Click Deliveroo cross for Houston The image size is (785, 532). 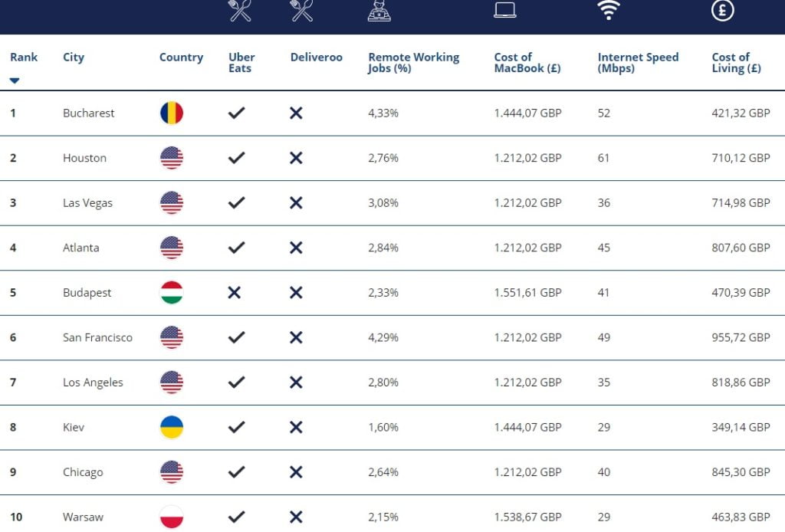pos(296,158)
